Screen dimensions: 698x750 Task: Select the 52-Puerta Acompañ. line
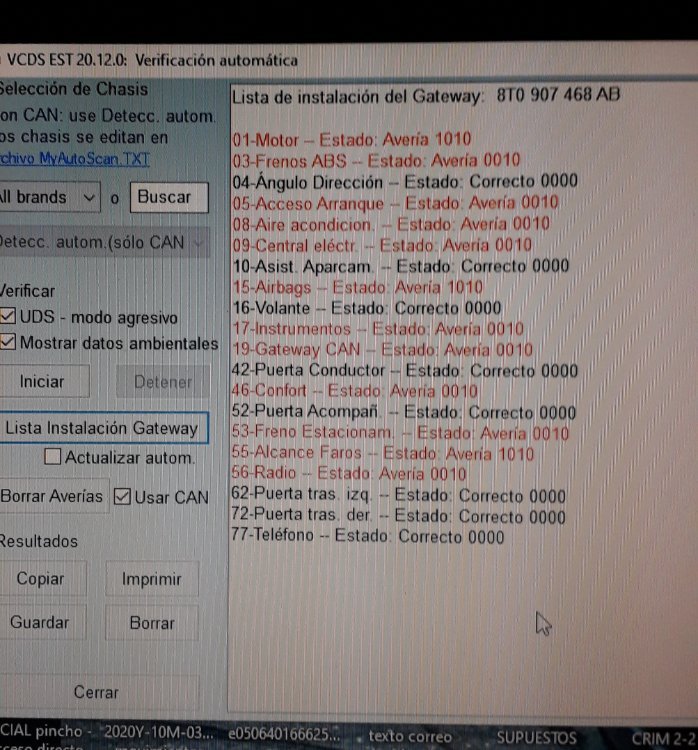404,412
